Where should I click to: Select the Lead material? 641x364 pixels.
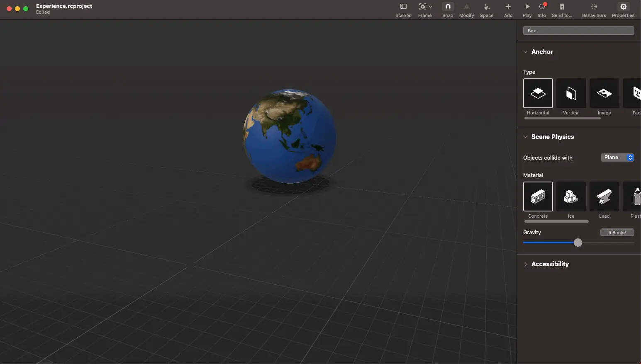pyautogui.click(x=604, y=197)
